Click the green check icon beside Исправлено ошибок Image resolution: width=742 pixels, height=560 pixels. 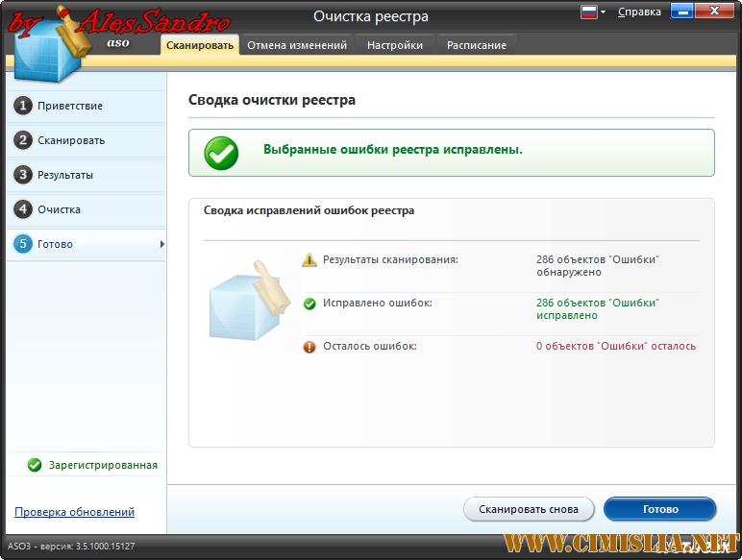pyautogui.click(x=309, y=304)
